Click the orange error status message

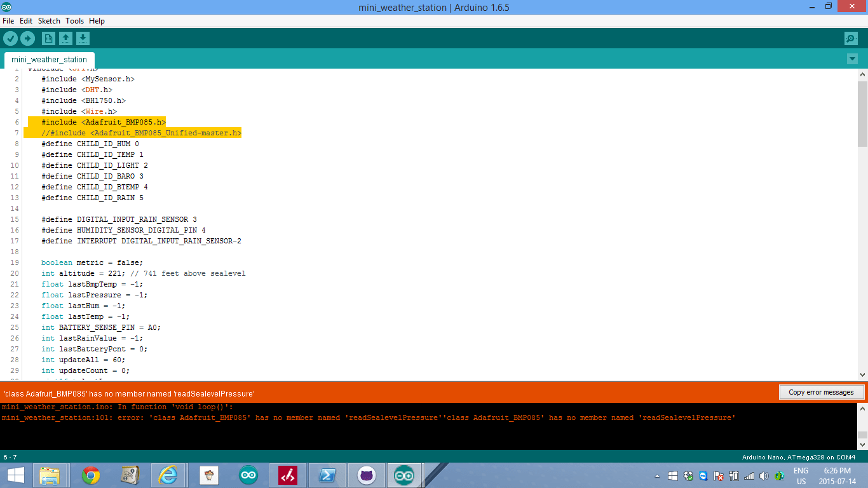(x=129, y=394)
